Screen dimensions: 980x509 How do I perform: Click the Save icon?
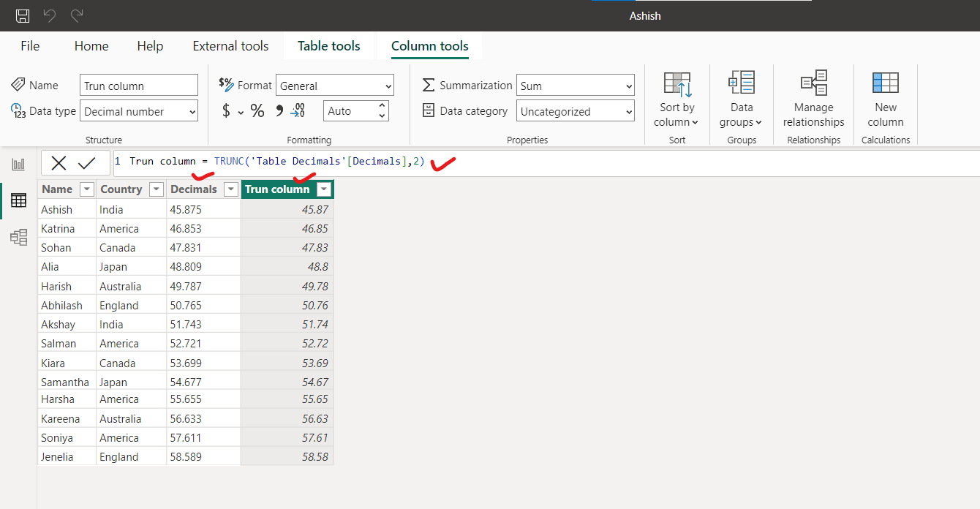point(22,15)
